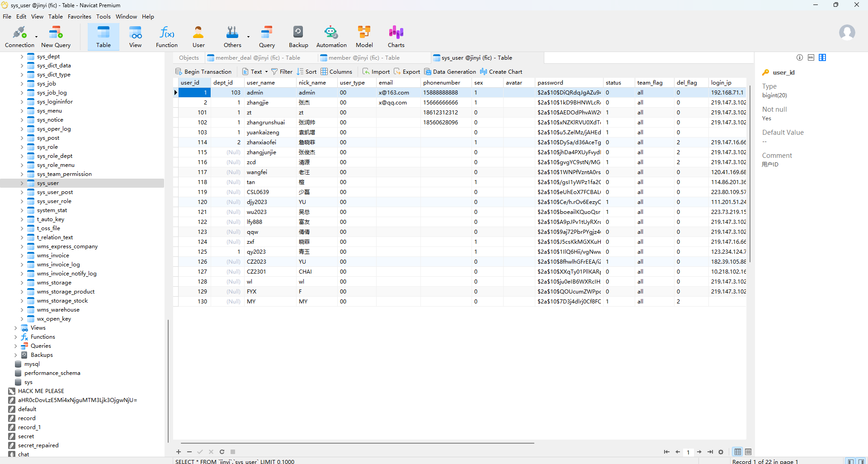868x464 pixels.
Task: Open the Connection toolbar icon
Action: point(19,36)
